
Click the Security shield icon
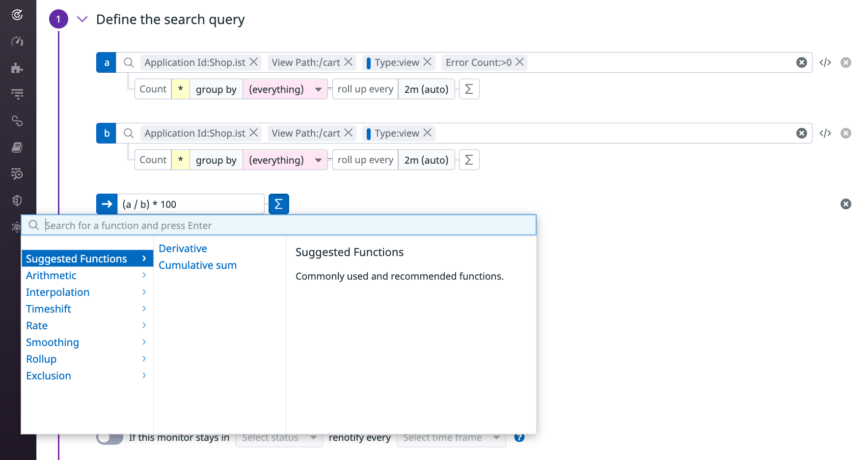pyautogui.click(x=17, y=200)
